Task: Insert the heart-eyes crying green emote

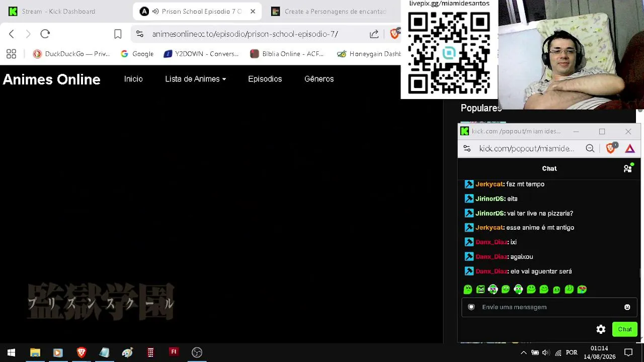Action: coord(582,289)
